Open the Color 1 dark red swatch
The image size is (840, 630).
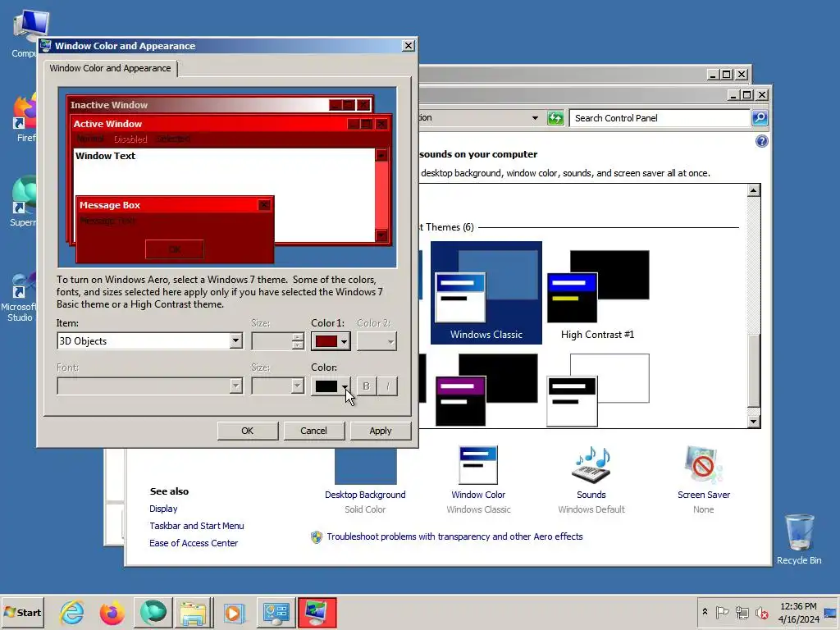(x=331, y=340)
